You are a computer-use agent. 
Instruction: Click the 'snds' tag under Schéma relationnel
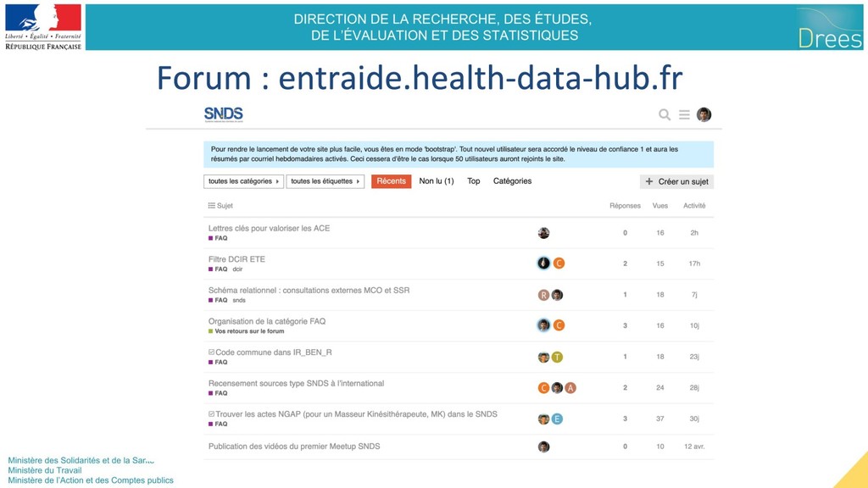(238, 300)
